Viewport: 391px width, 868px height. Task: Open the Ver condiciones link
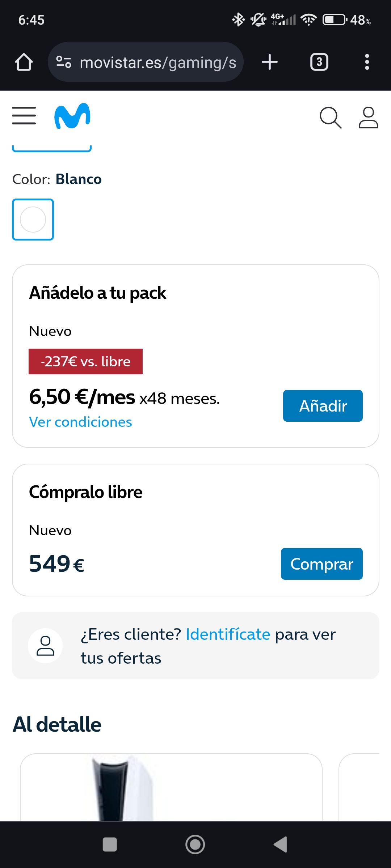coord(80,422)
